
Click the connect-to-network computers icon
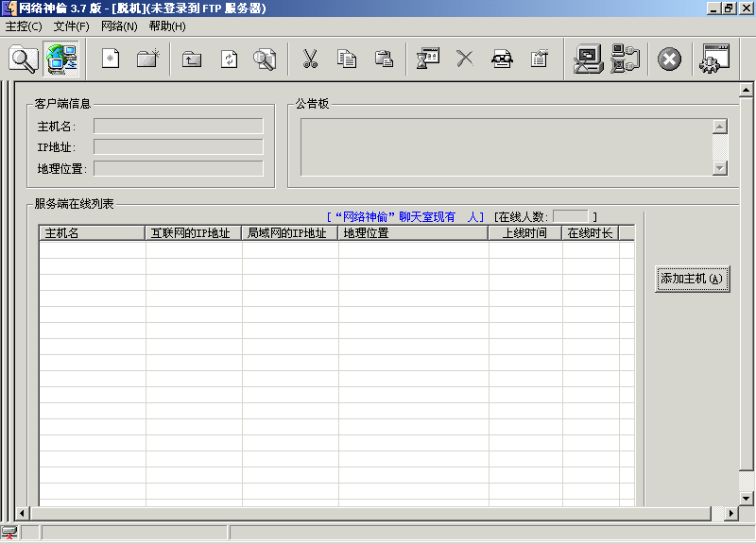click(x=62, y=59)
